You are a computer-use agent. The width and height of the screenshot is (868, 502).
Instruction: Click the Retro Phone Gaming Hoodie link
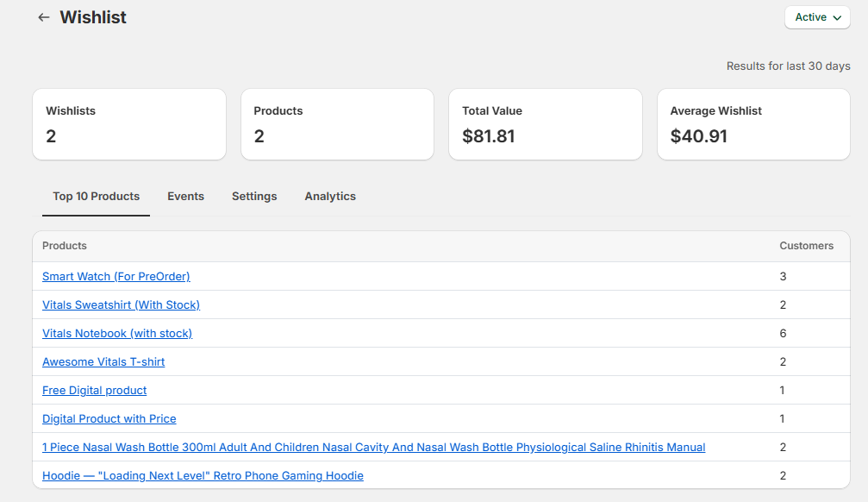203,476
